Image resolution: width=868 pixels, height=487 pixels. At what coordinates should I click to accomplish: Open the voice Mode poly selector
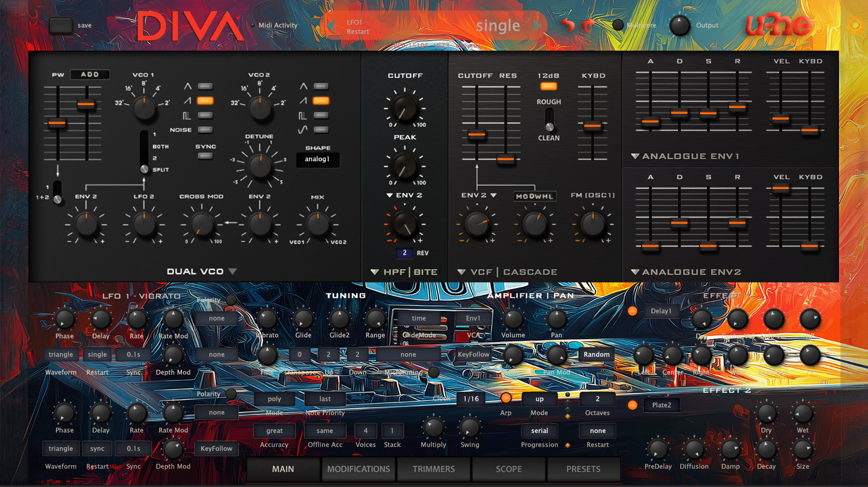pyautogui.click(x=275, y=399)
